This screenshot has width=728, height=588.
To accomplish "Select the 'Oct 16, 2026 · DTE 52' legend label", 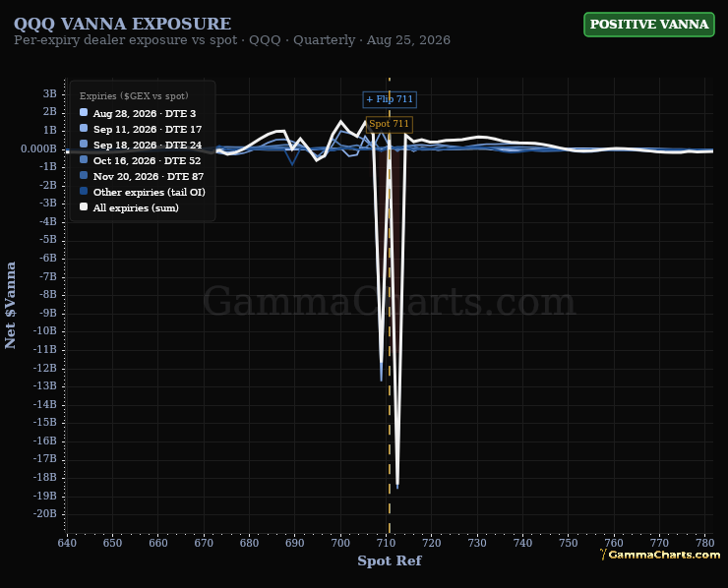I will click(x=147, y=161).
